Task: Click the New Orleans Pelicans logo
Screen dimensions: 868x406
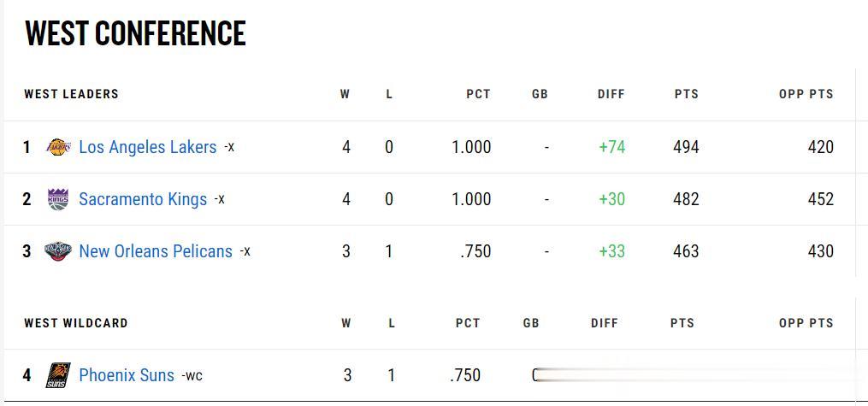Action: pyautogui.click(x=58, y=251)
